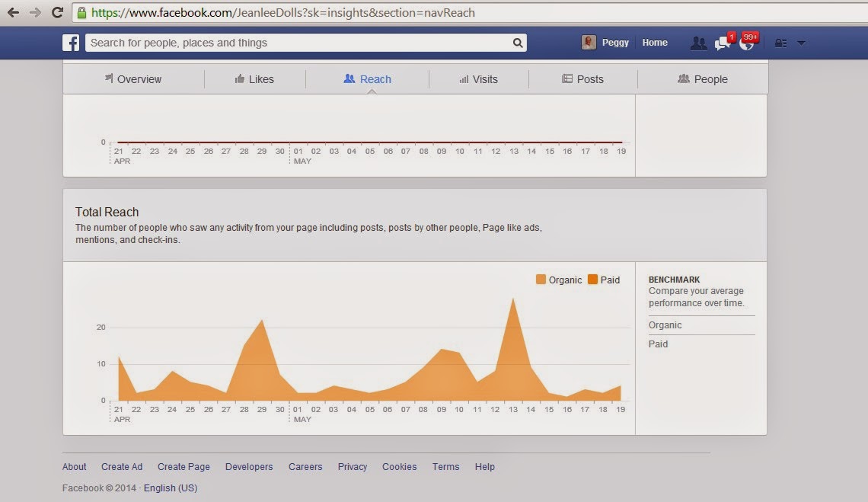Select Organic under Benchmark
Screen dimensions: 868x502
pos(665,325)
